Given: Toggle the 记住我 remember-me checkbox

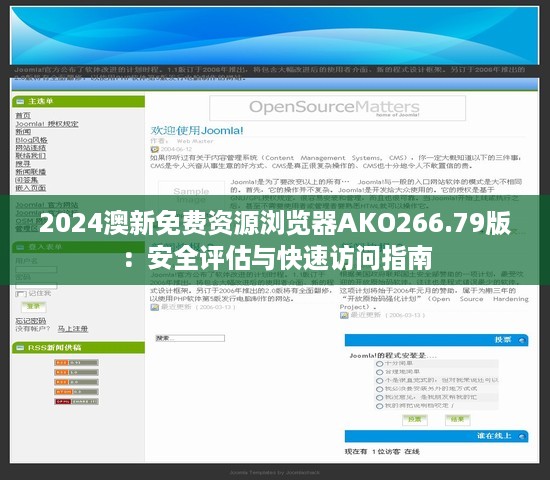Looking at the screenshot, I should click(21, 294).
